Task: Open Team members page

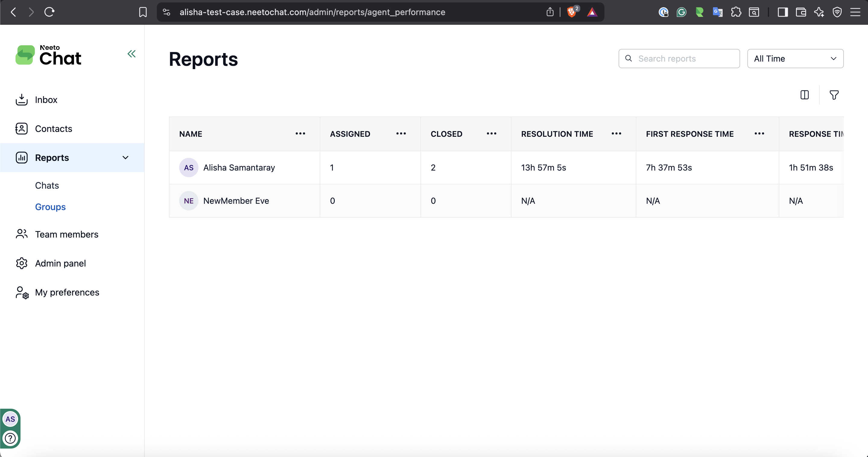Action: tap(66, 235)
